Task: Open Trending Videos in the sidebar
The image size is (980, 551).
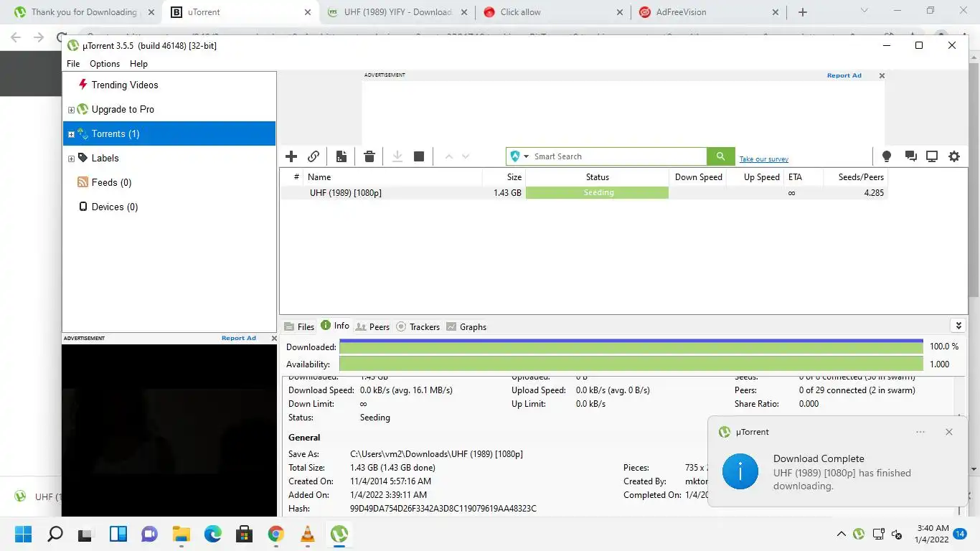Action: click(125, 85)
